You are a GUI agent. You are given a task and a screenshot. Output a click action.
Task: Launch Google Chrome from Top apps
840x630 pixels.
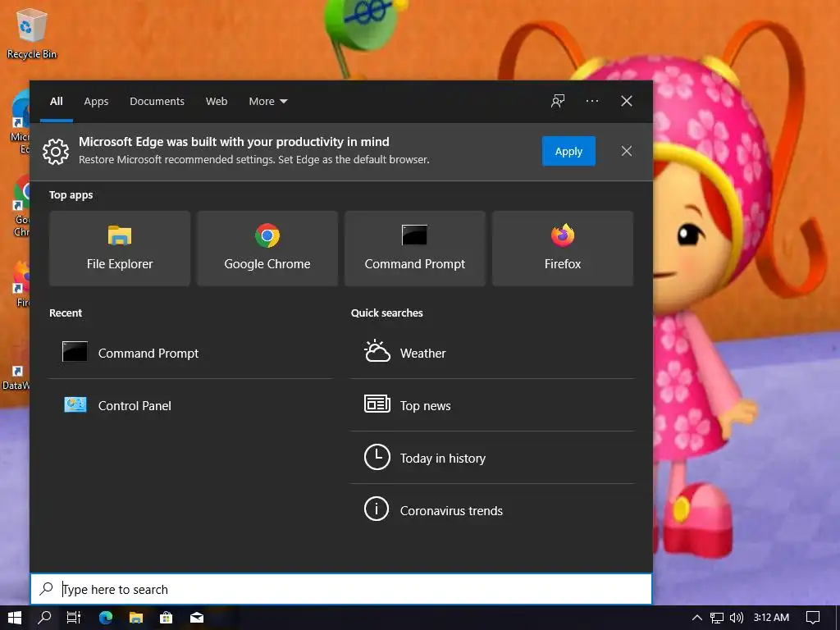tap(267, 248)
